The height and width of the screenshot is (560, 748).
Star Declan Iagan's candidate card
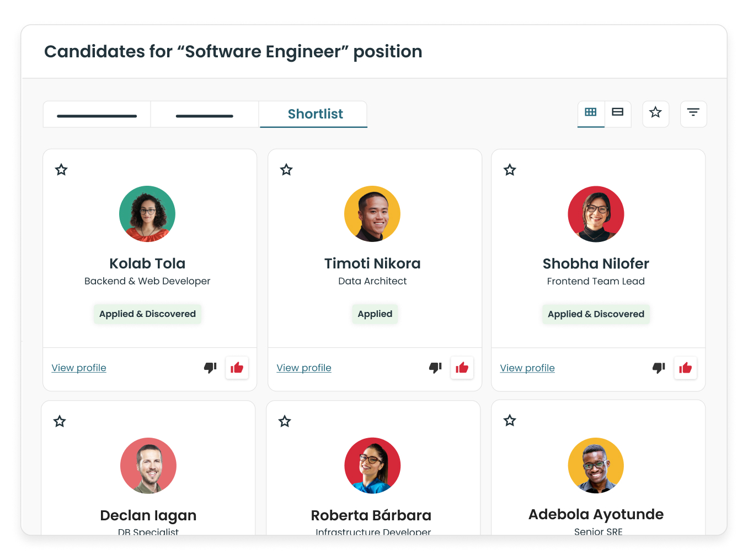point(60,422)
